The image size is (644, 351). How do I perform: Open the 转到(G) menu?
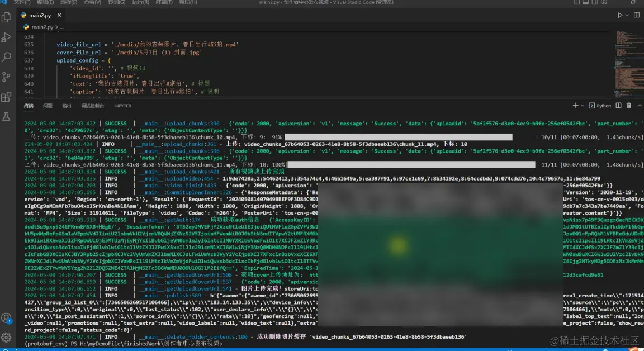[116, 2]
